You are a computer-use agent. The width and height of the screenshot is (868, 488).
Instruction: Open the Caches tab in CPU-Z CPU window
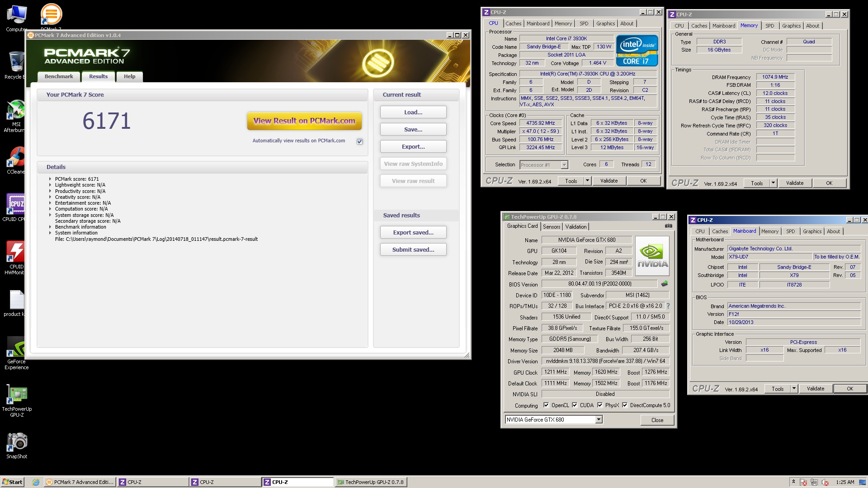click(x=513, y=23)
